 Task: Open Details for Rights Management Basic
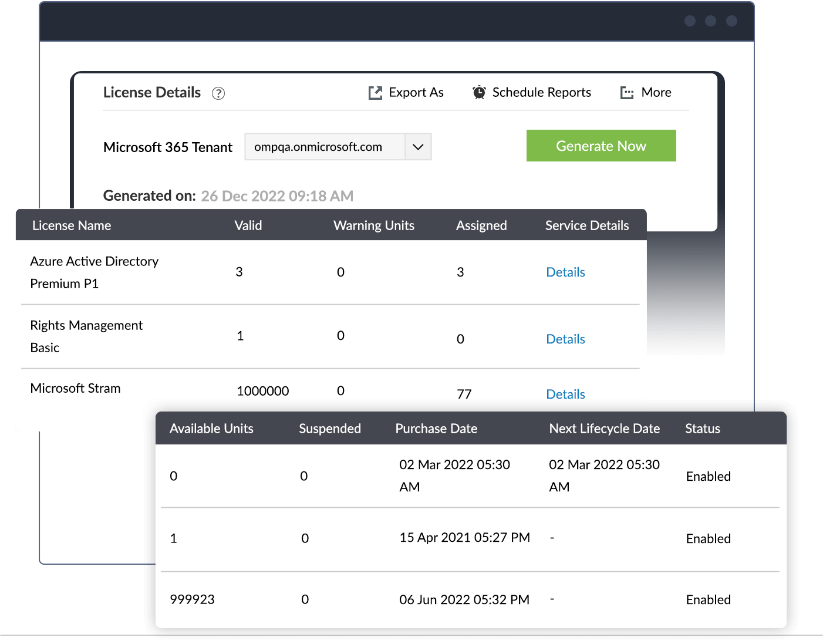(x=565, y=339)
